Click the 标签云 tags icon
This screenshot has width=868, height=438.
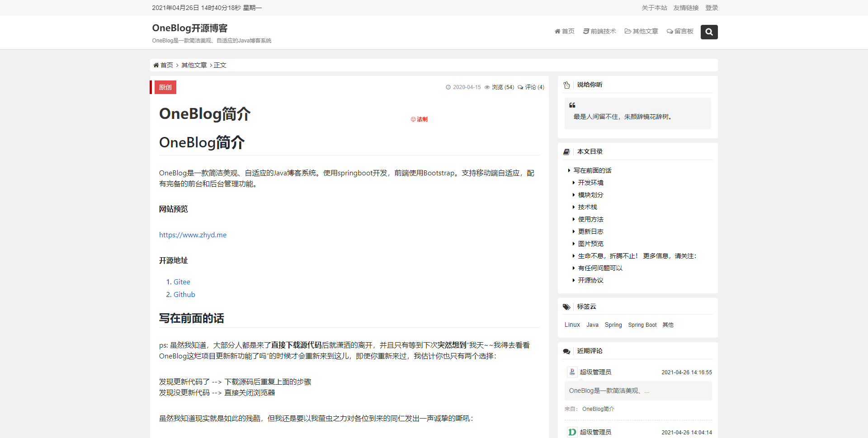(566, 307)
